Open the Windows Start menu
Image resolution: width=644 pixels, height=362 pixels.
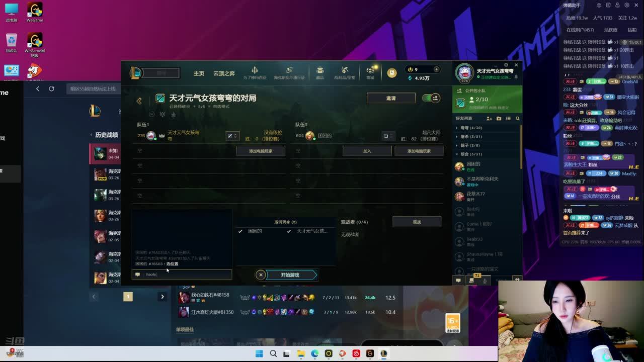pyautogui.click(x=259, y=353)
